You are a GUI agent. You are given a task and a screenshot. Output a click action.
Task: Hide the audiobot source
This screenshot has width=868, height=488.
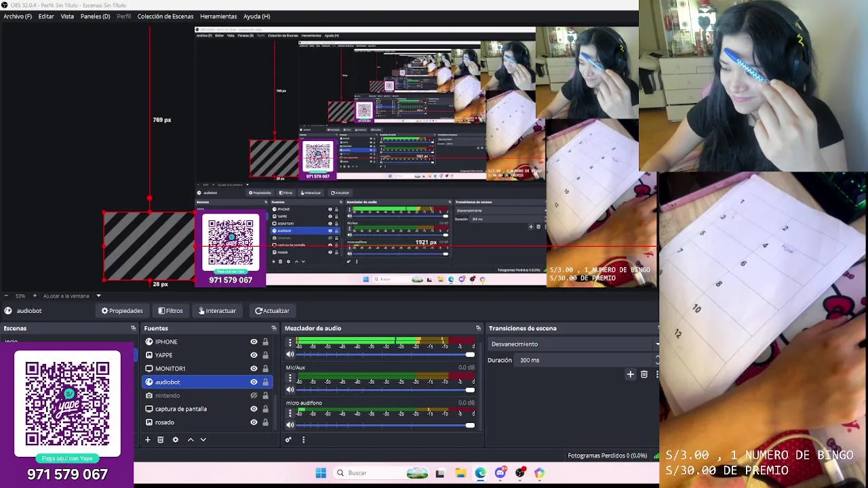coord(254,382)
